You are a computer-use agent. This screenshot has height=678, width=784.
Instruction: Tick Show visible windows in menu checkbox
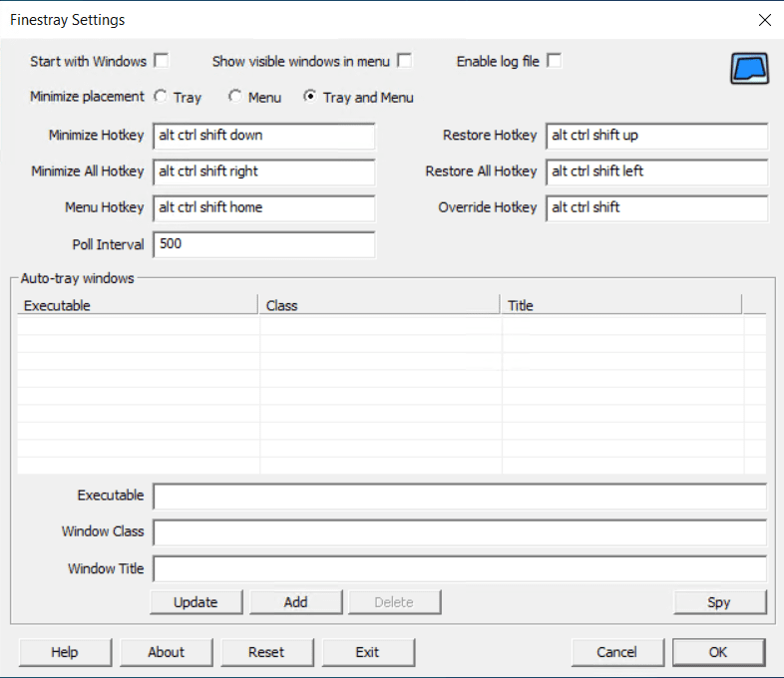coord(405,61)
